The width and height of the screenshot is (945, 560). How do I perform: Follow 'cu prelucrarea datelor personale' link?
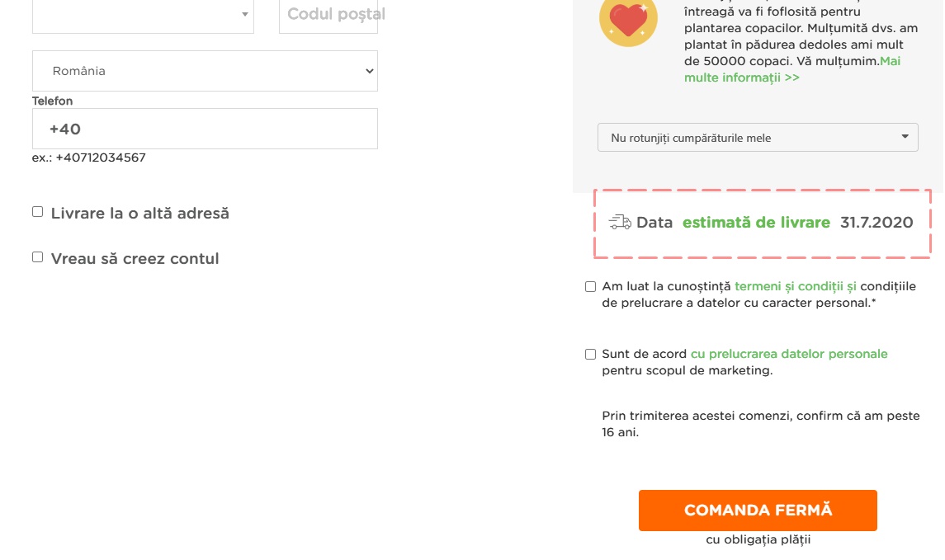click(789, 354)
